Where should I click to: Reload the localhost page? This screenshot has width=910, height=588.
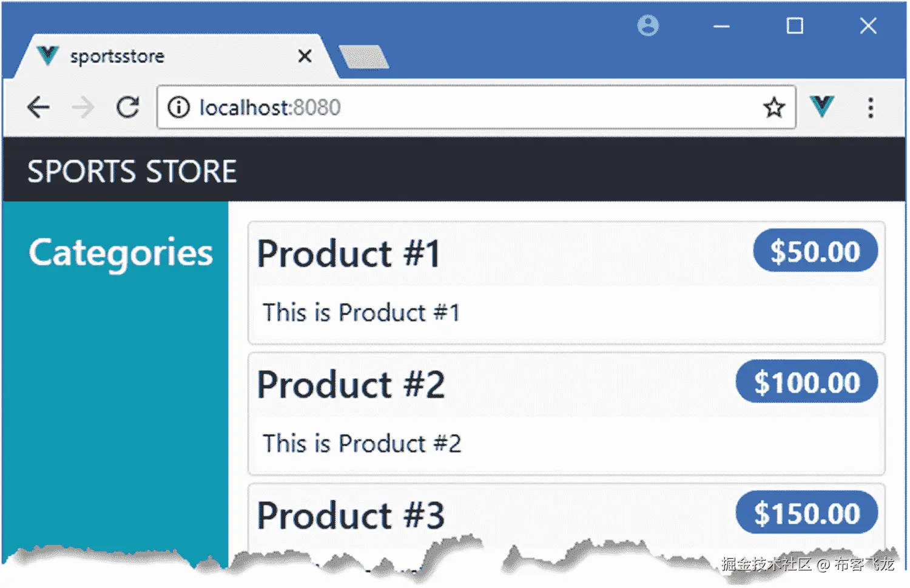click(128, 107)
